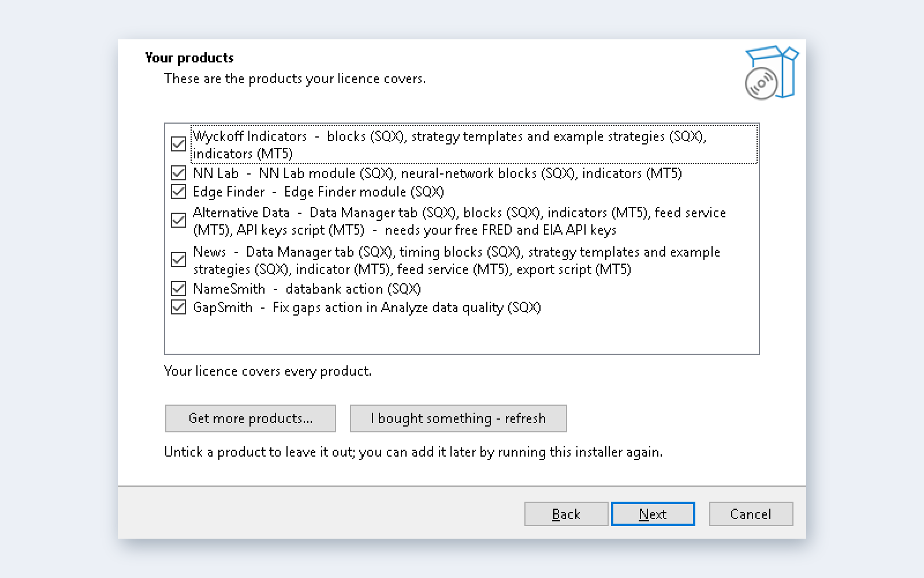Click the Your licence covers every product text

click(x=268, y=371)
